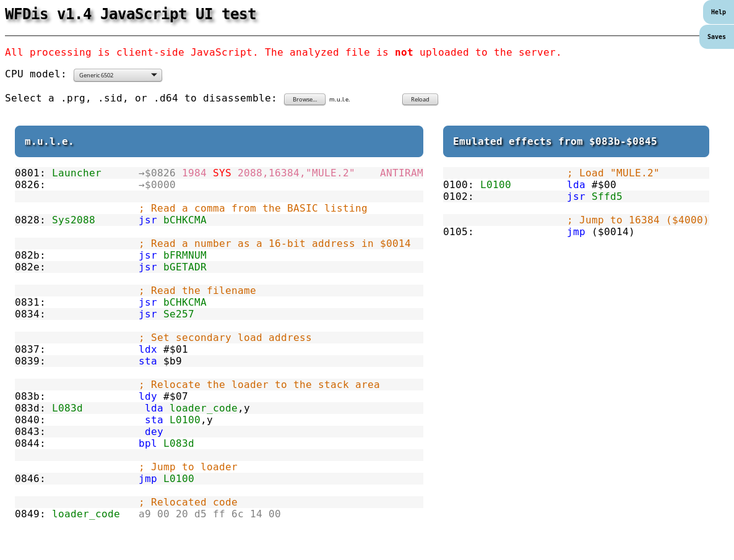
Task: Click the hex bytes at 0849
Action: coord(209,514)
